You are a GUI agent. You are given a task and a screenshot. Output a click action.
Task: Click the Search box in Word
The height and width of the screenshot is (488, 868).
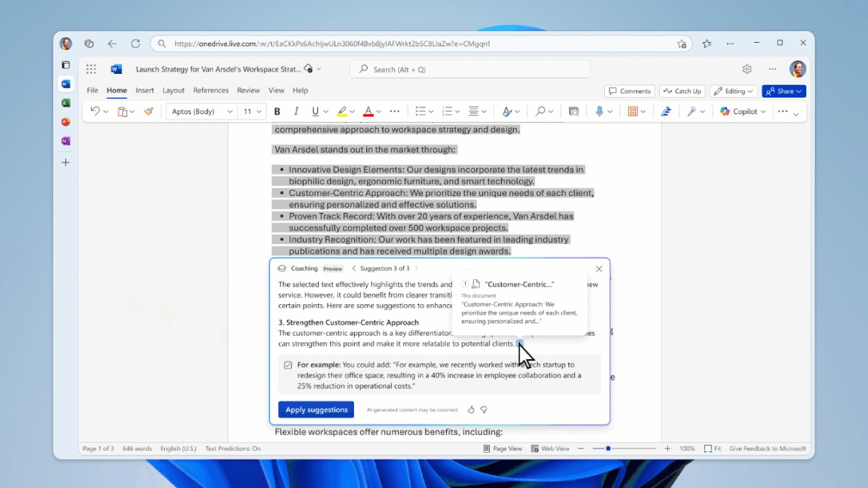tap(470, 69)
